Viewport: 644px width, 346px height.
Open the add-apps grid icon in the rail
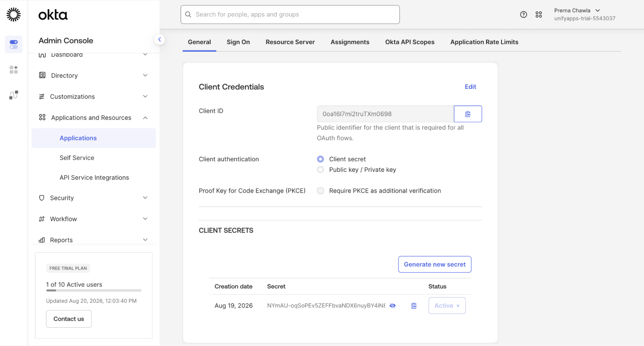[14, 69]
